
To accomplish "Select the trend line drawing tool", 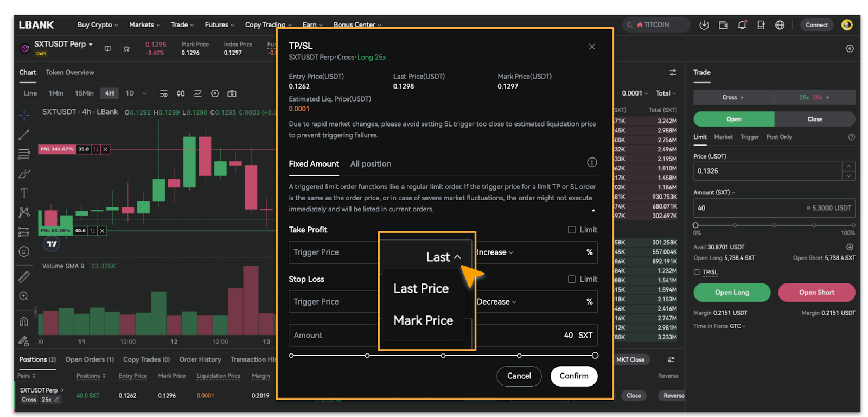I will point(24,135).
